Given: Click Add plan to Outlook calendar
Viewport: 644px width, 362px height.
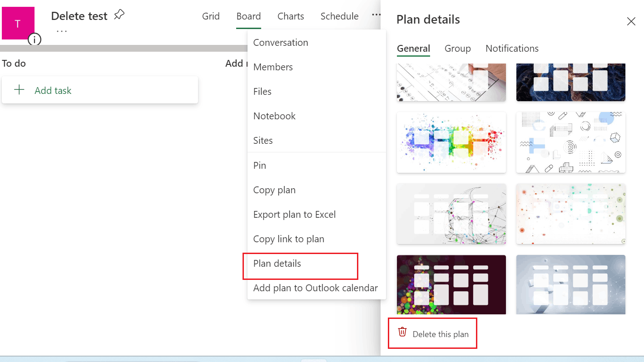Looking at the screenshot, I should (x=315, y=288).
